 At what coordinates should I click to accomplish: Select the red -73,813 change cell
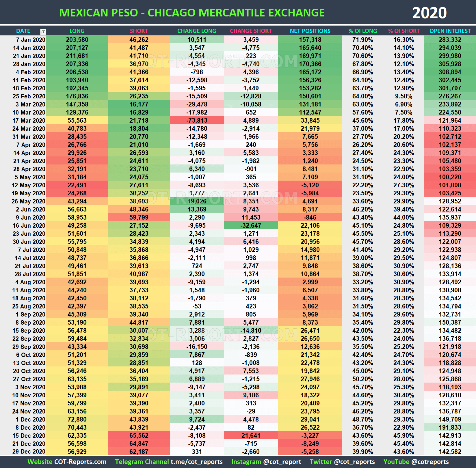[x=197, y=120]
